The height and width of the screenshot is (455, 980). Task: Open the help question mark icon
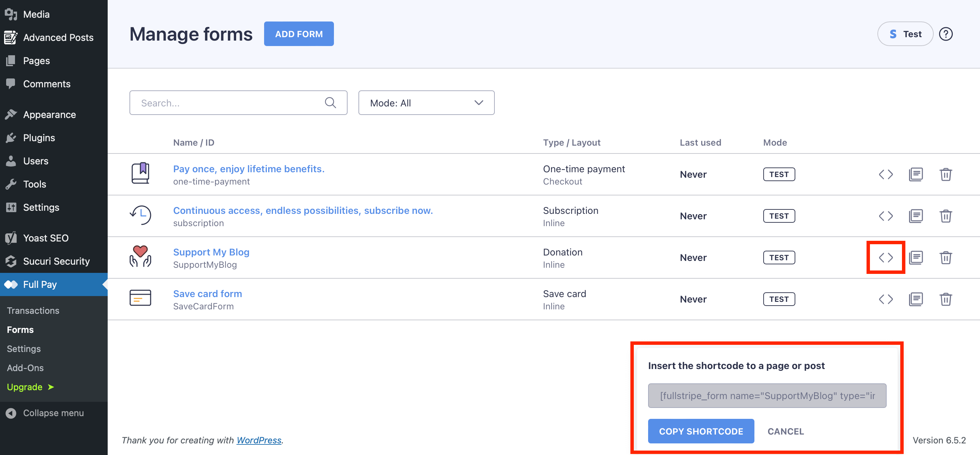[945, 34]
